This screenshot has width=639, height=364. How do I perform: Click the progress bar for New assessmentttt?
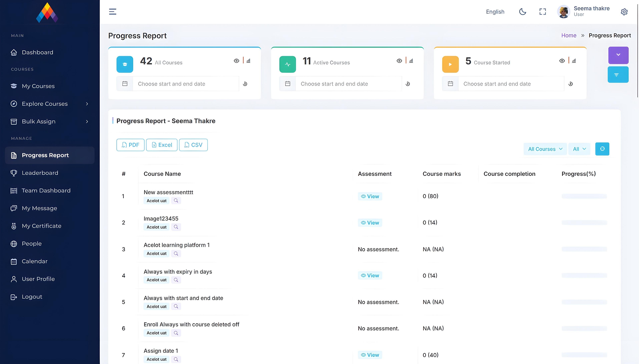[x=584, y=196]
